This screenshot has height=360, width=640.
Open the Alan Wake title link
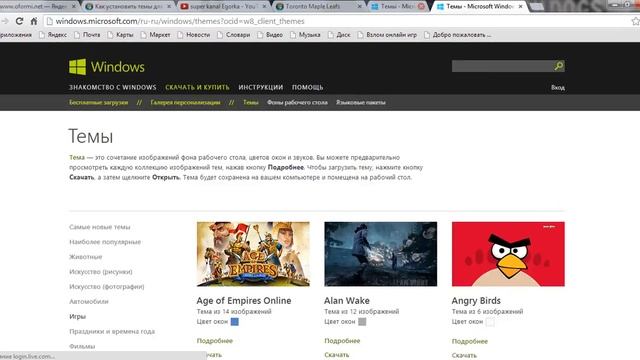click(x=347, y=300)
